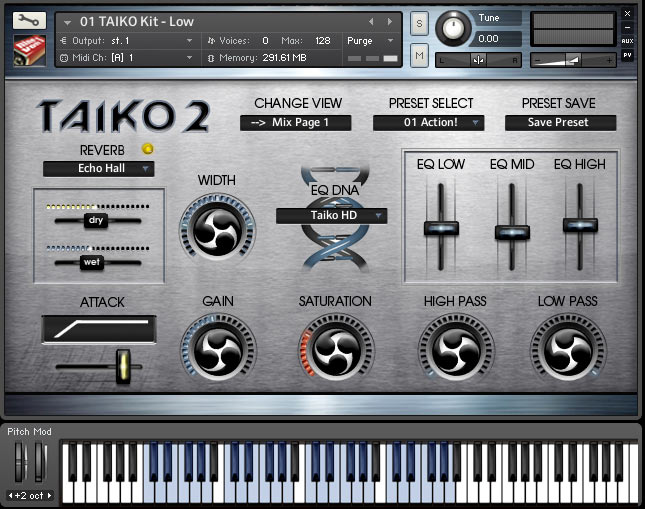
Task: Click the Save Preset button
Action: (x=561, y=123)
